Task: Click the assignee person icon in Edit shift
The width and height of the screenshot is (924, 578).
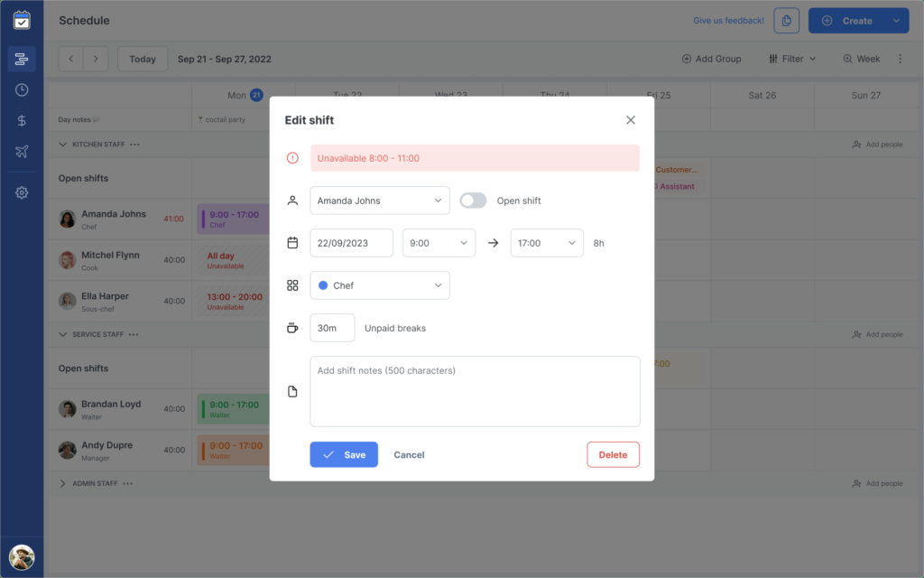Action: pos(292,200)
